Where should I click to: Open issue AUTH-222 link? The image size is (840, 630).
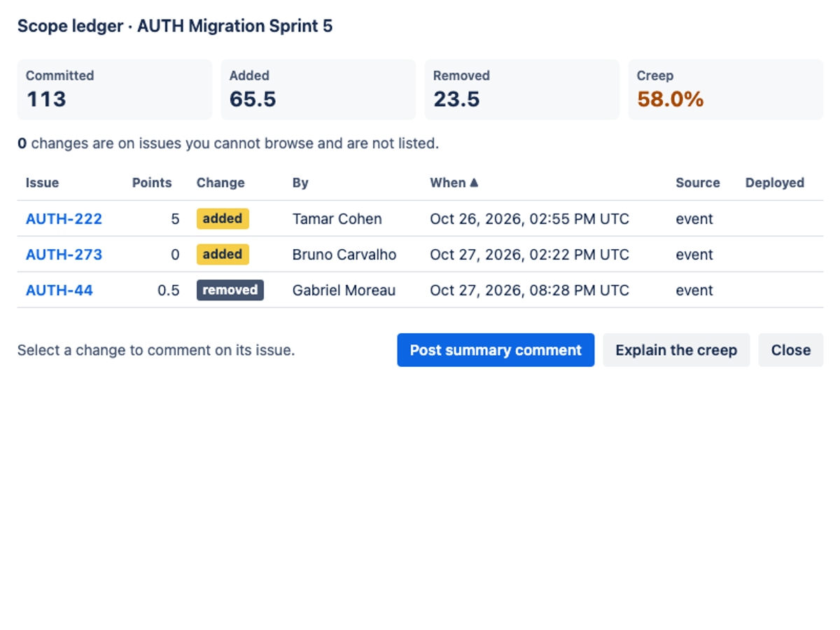[x=64, y=219]
